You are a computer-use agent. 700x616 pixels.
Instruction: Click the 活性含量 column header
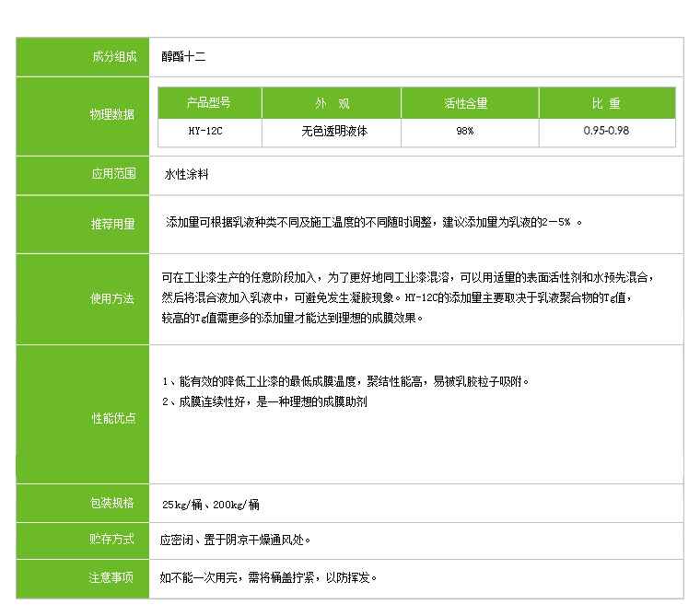(x=465, y=103)
